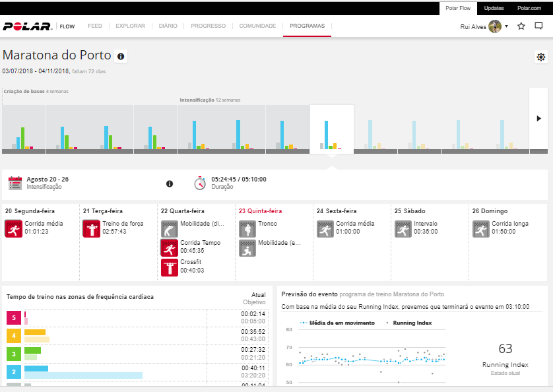Show info about Maratona do Porto
The width and height of the screenshot is (553, 392).
121,56
